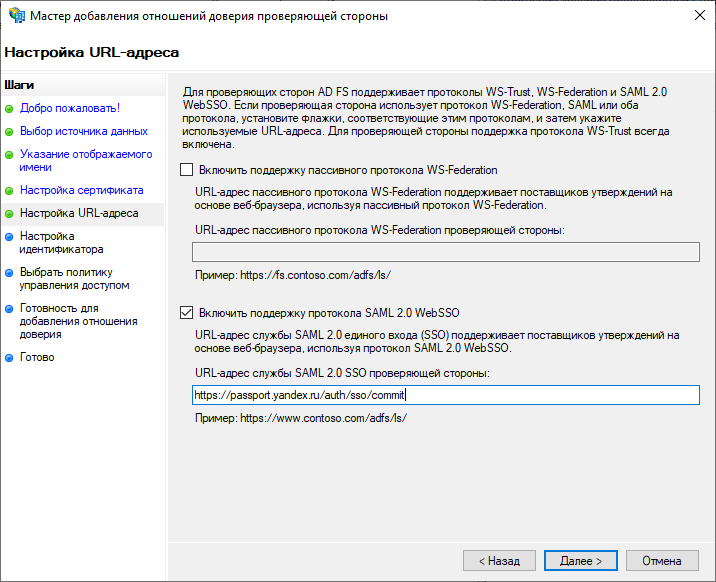Go to 'Выбор источника данных' step

click(x=84, y=131)
